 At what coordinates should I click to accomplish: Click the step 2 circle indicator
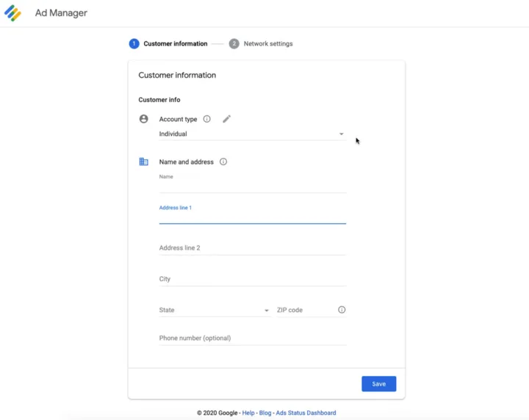[234, 44]
